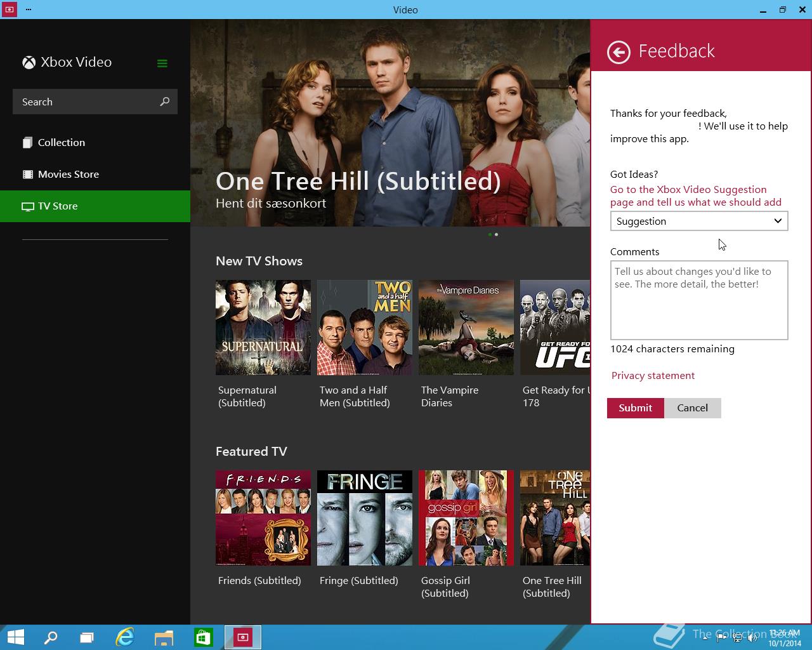Follow the Xbox Video Suggestion page link
812x650 pixels.
(696, 196)
